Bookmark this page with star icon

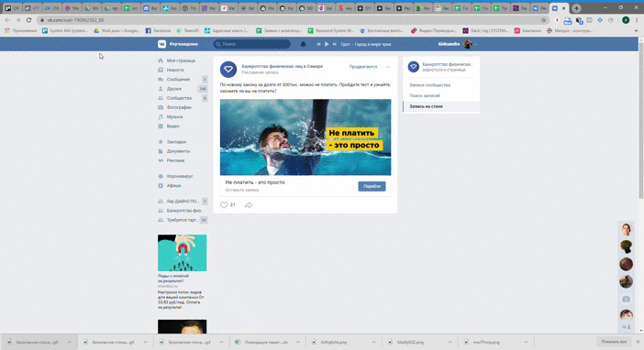coord(544,19)
